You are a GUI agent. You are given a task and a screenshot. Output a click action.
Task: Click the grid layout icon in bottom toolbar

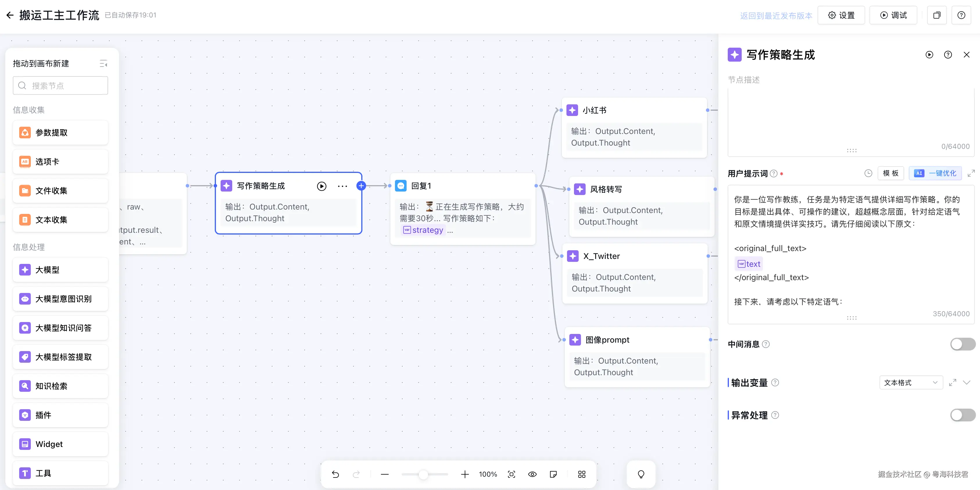point(582,474)
